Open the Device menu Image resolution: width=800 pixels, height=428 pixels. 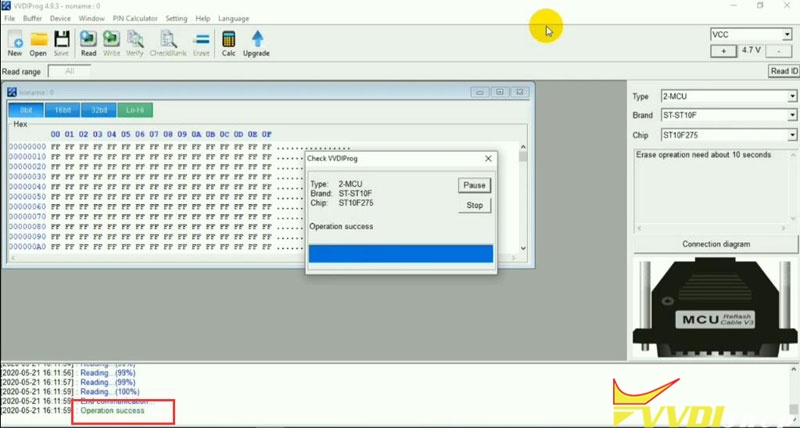point(60,18)
